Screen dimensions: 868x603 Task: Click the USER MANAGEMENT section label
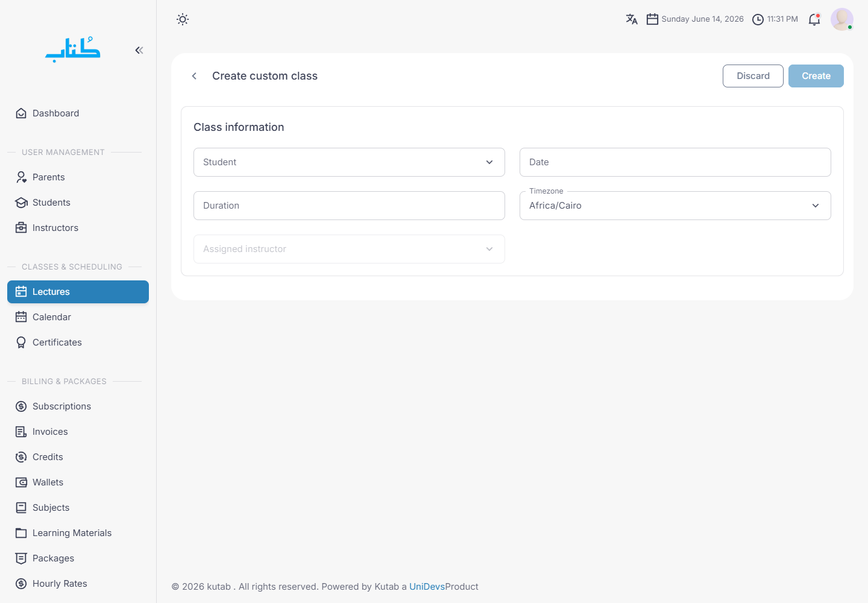(x=63, y=152)
